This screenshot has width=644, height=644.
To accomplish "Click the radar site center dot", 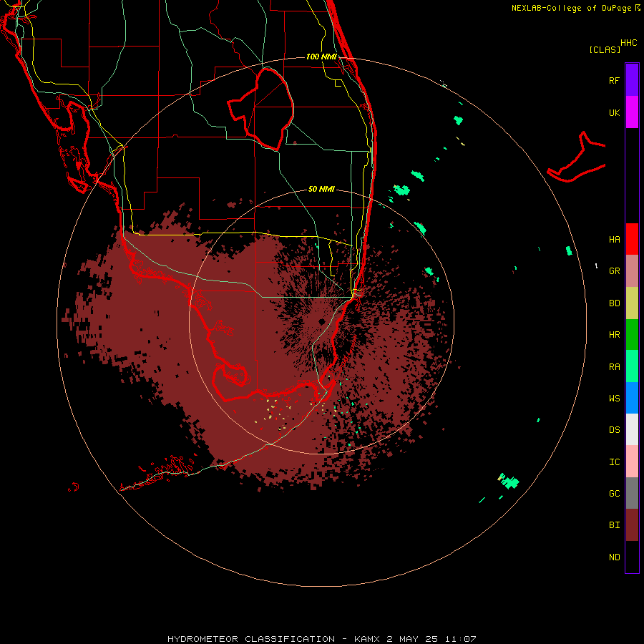I will coord(321,321).
